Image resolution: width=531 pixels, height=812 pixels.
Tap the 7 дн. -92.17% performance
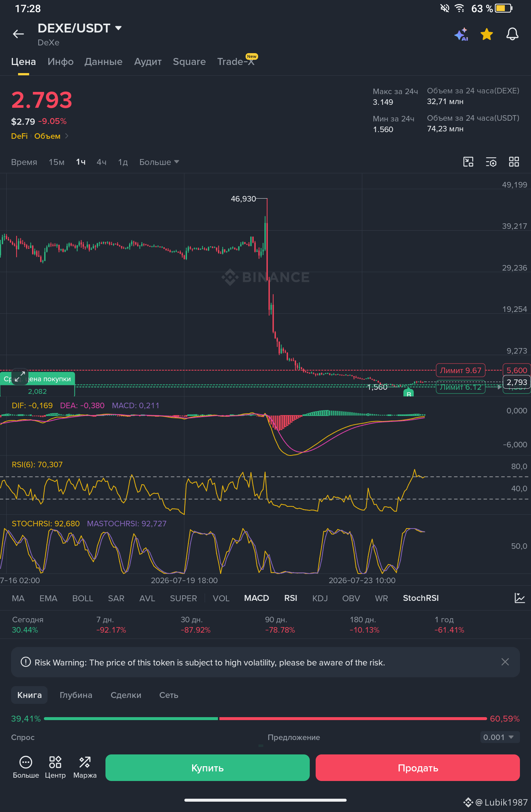(x=111, y=625)
